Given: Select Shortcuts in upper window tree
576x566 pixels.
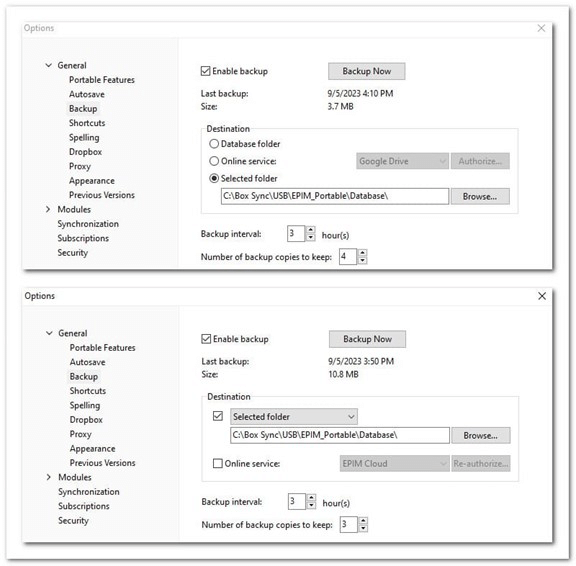Looking at the screenshot, I should coord(87,123).
